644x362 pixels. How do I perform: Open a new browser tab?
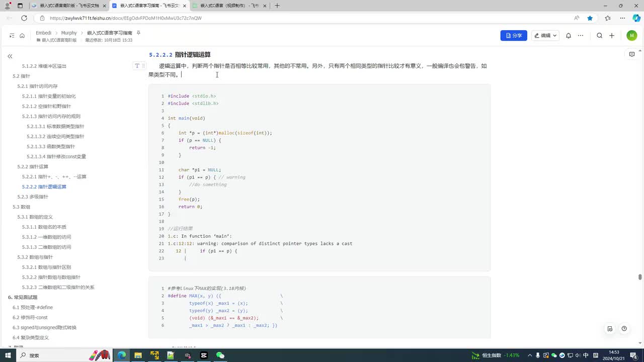tap(277, 6)
